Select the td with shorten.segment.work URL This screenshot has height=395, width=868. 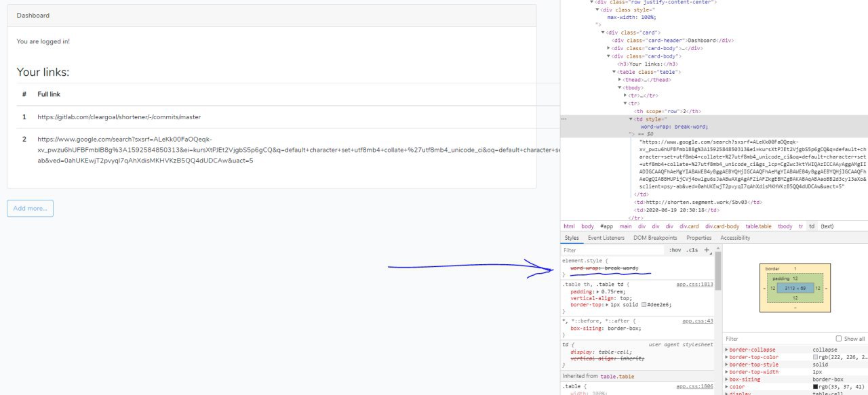(x=698, y=201)
